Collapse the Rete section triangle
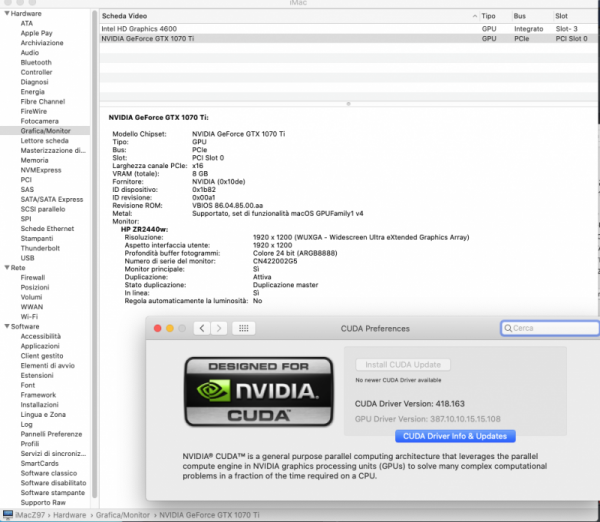The width and height of the screenshot is (600, 522). pyautogui.click(x=7, y=268)
